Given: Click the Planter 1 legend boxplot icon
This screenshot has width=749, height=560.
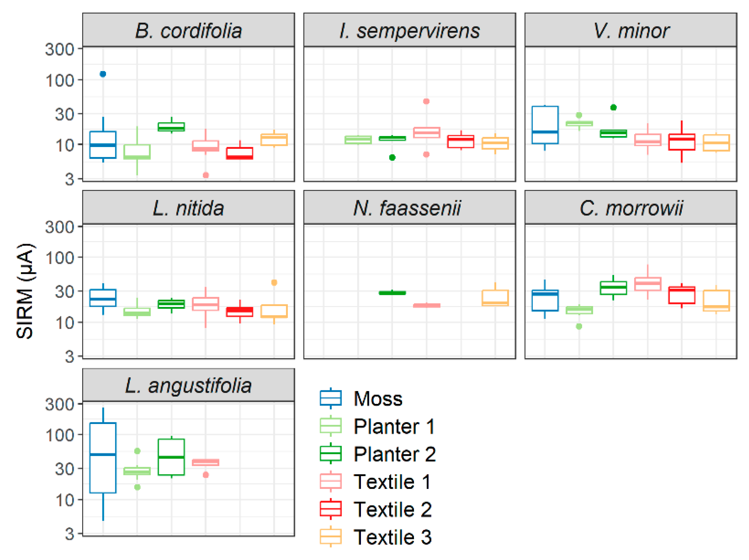Looking at the screenshot, I should pos(330,426).
